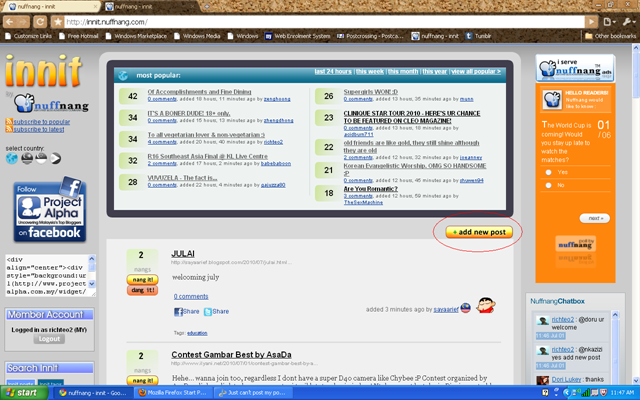
Task: Bookmark page with the star icon
Action: point(58,22)
